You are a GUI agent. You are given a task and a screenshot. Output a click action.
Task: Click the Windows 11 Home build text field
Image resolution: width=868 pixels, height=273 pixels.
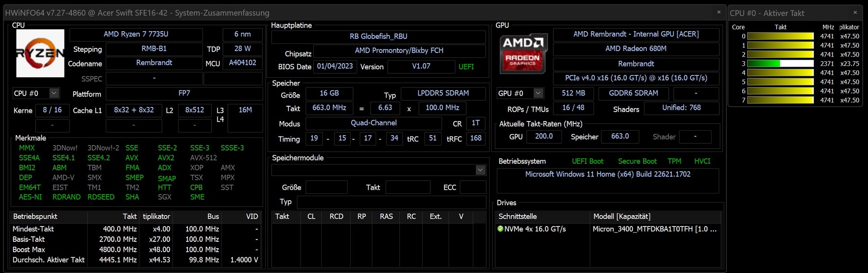(608, 174)
